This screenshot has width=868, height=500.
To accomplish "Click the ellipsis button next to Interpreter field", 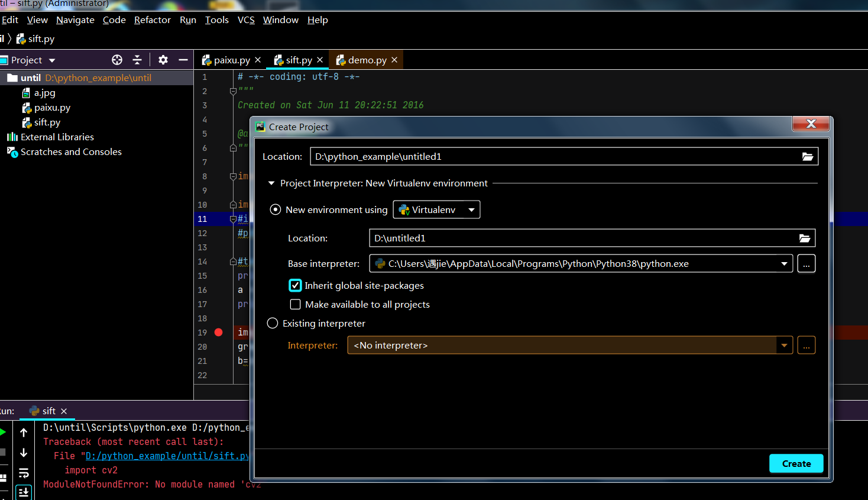I will [807, 346].
